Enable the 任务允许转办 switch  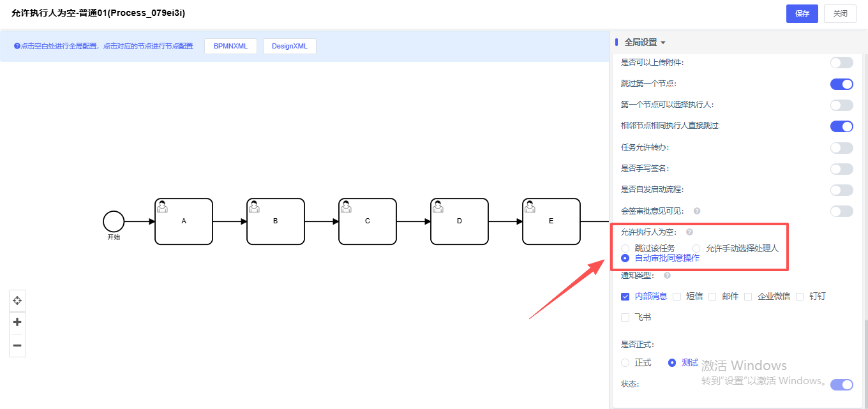point(841,147)
